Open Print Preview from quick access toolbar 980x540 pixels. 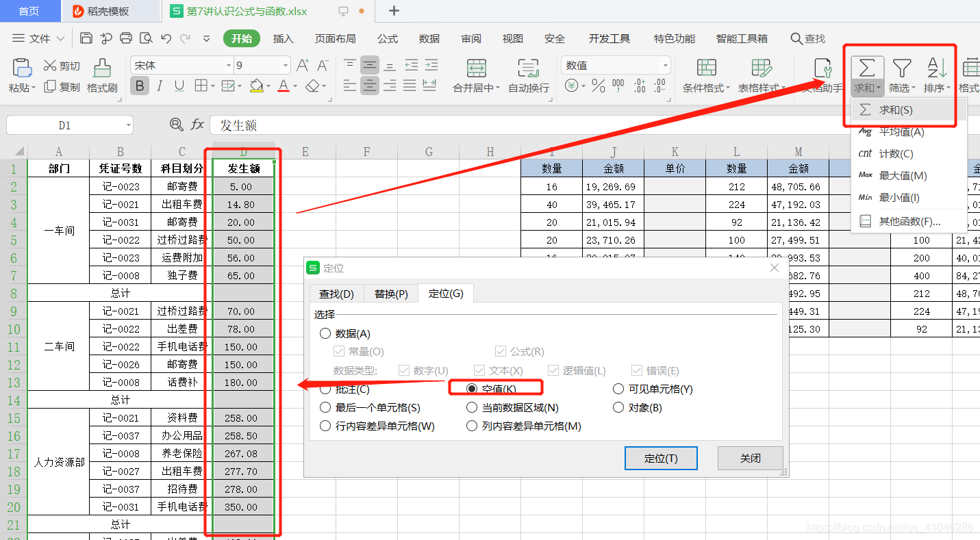[146, 38]
